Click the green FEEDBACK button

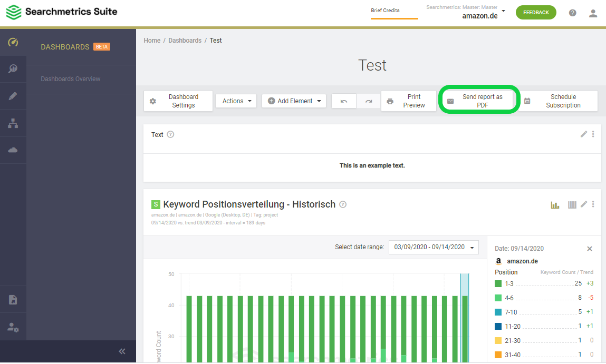pos(536,12)
